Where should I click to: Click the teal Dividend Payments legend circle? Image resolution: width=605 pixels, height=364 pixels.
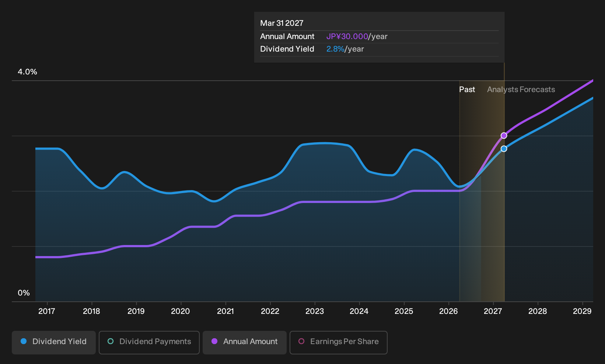point(111,341)
